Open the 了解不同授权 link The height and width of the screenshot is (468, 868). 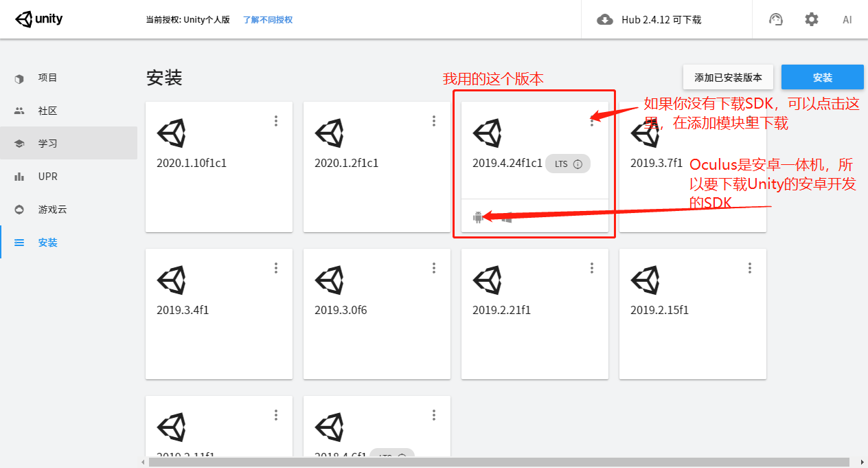tap(268, 20)
